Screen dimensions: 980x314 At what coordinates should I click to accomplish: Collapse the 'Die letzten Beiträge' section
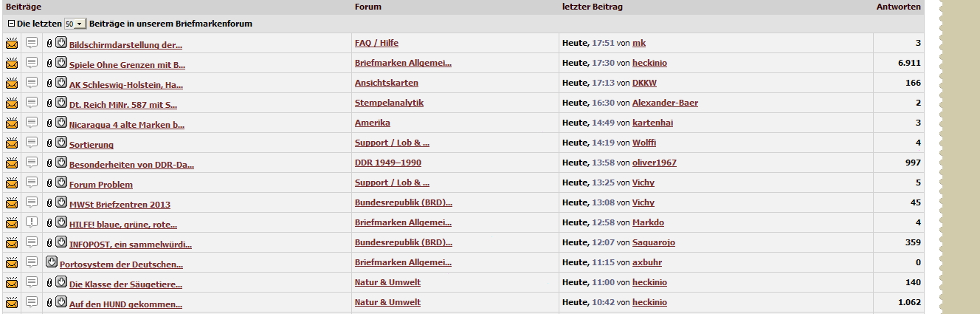pos(10,24)
